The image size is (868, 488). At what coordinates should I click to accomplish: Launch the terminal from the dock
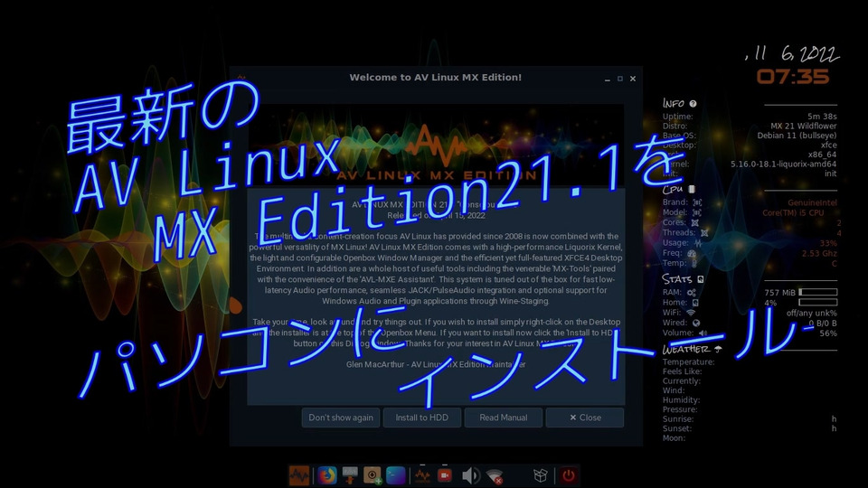(396, 475)
